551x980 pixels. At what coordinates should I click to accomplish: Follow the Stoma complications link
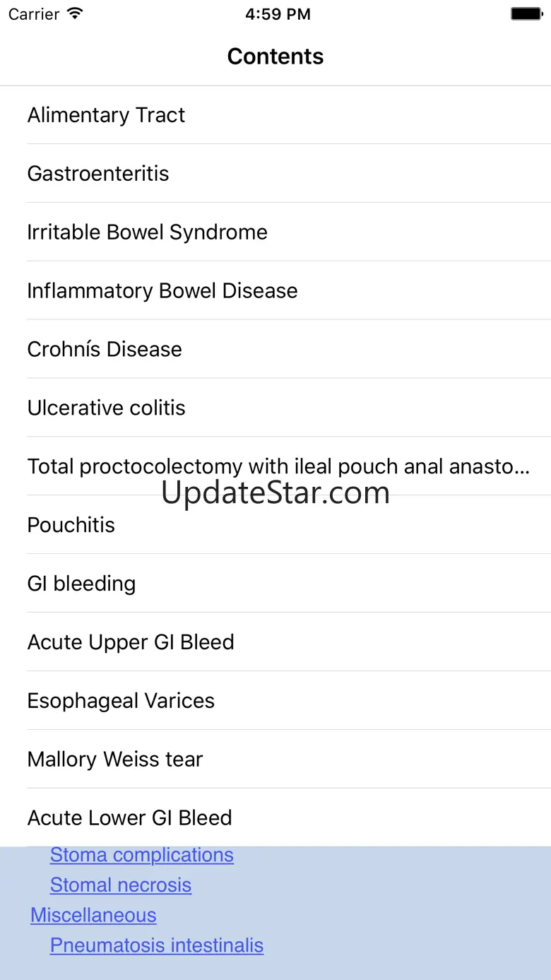[x=141, y=855]
